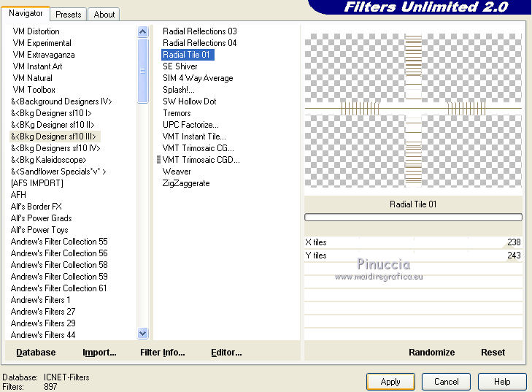Click the category list scroll up arrow
532x392 pixels.
pos(143,32)
